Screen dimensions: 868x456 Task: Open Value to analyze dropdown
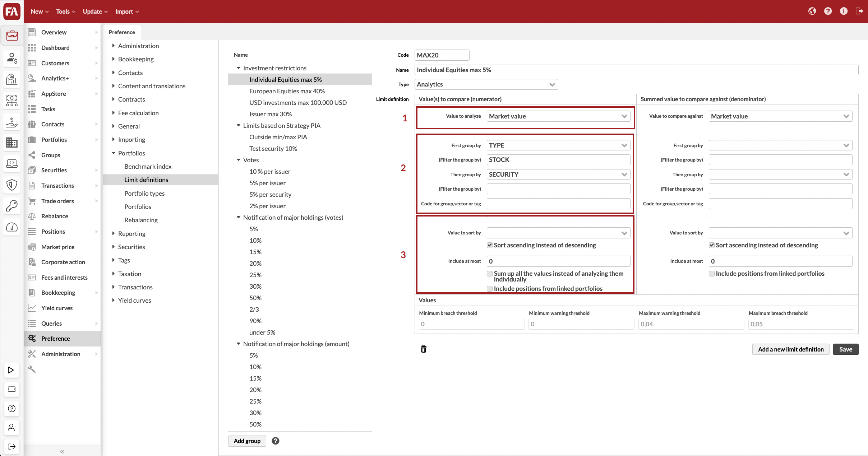click(x=558, y=116)
